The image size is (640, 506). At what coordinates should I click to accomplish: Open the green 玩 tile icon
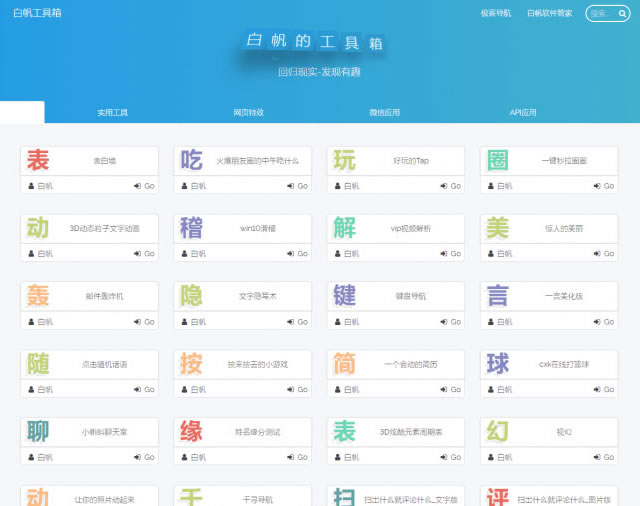click(x=344, y=160)
